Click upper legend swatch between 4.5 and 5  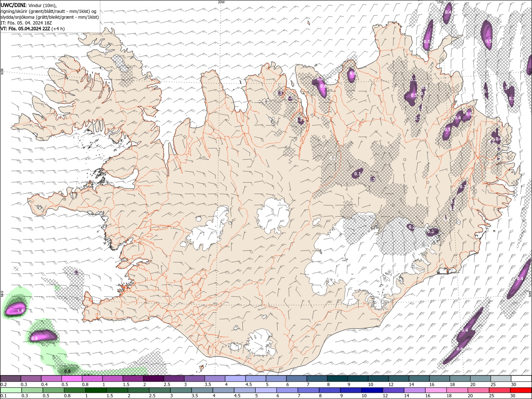(x=256, y=379)
